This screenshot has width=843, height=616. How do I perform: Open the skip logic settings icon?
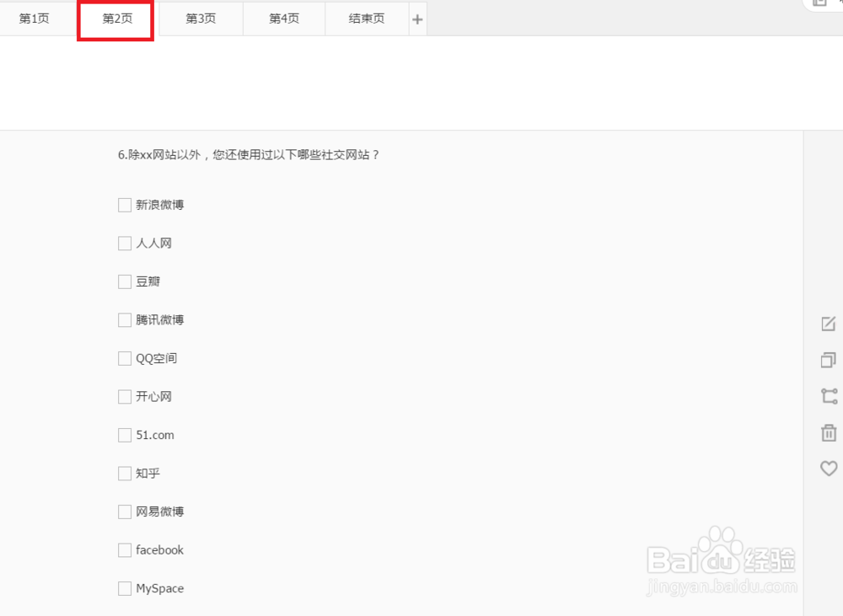(x=827, y=396)
